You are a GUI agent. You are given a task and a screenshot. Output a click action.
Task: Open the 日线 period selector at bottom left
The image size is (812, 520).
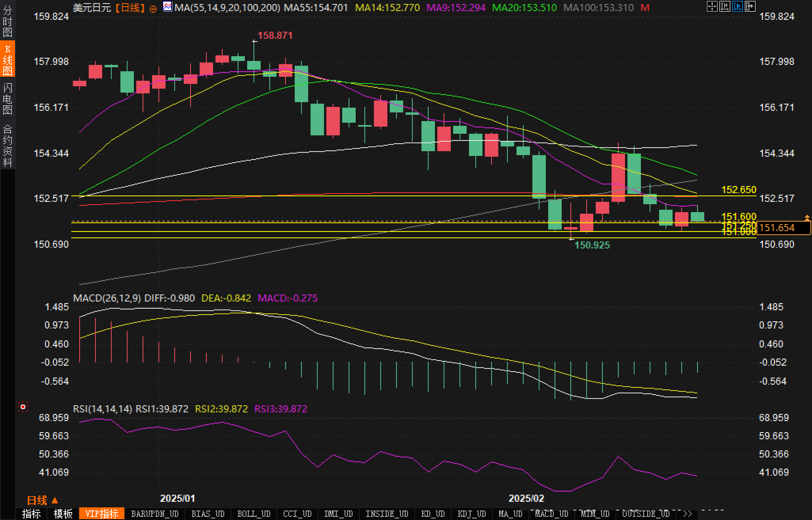(42, 501)
